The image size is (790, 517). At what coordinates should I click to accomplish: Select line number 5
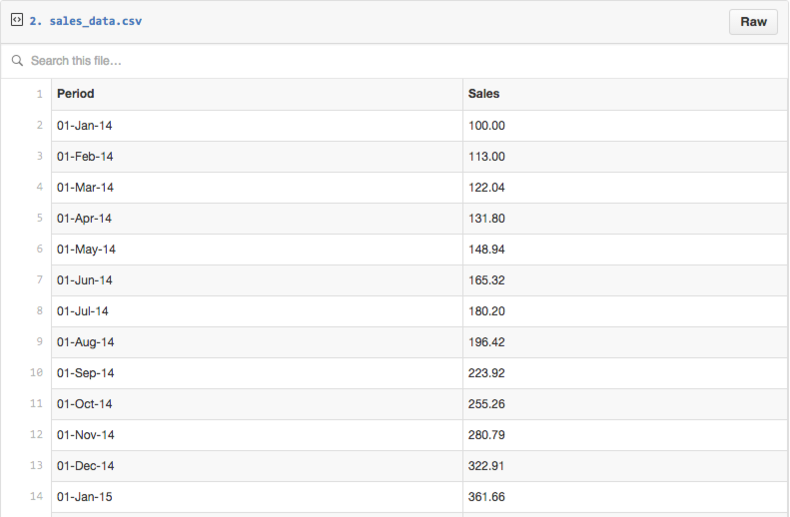[39, 218]
